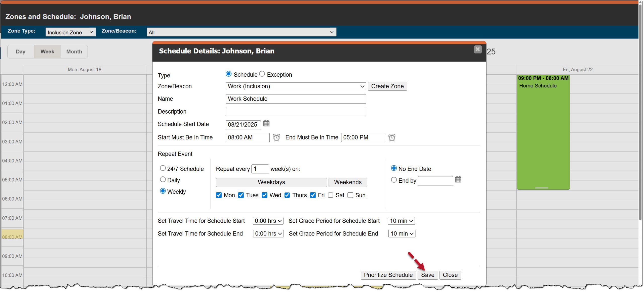Click the Create Zone button

pyautogui.click(x=387, y=86)
